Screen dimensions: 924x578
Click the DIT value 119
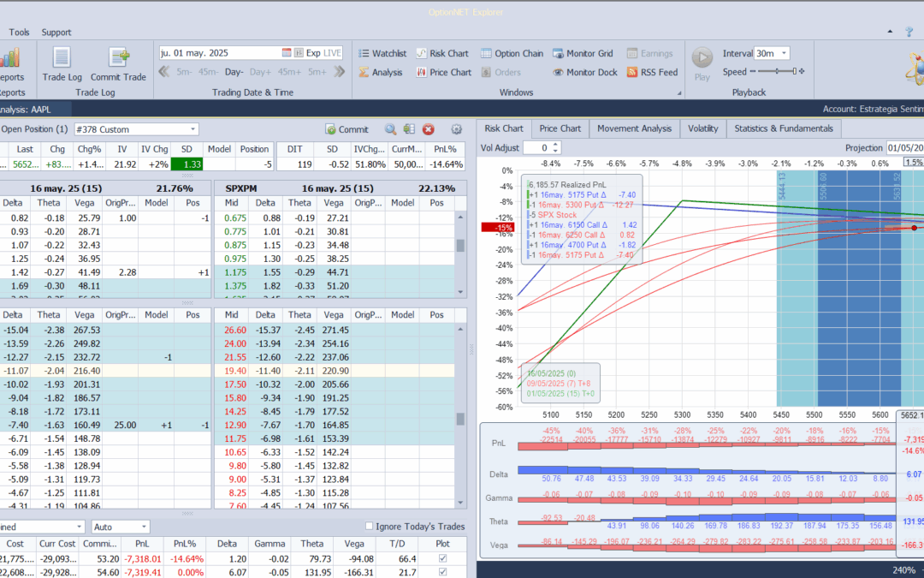[294, 164]
